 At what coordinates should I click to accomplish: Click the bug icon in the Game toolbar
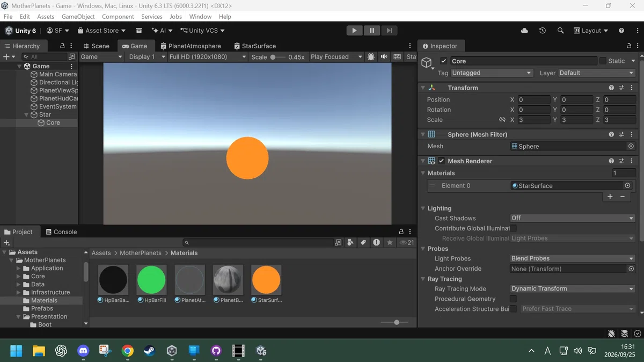371,56
